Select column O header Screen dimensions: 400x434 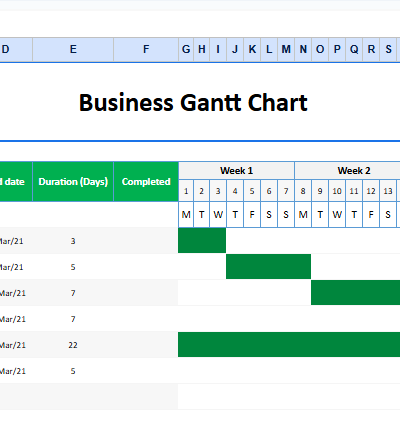[320, 50]
